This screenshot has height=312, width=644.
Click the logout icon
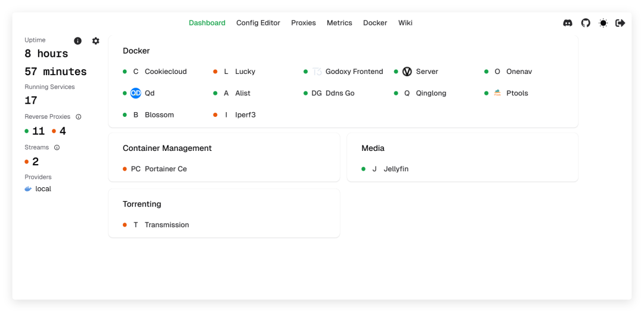pyautogui.click(x=620, y=23)
